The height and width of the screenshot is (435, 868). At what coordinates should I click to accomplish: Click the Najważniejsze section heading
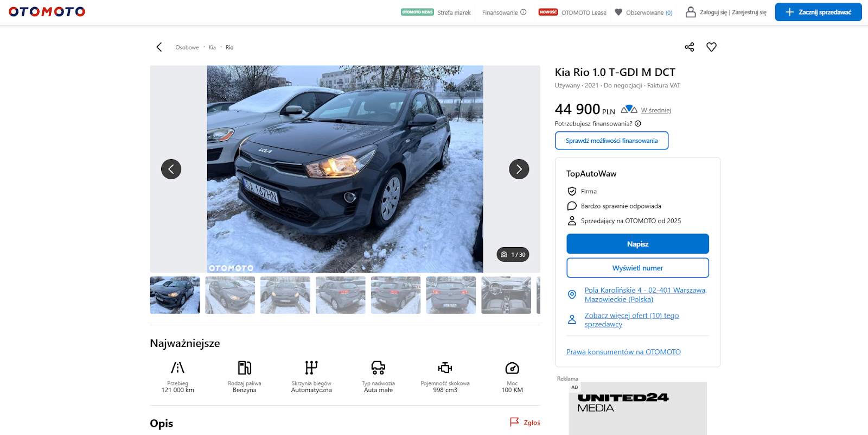tap(185, 343)
